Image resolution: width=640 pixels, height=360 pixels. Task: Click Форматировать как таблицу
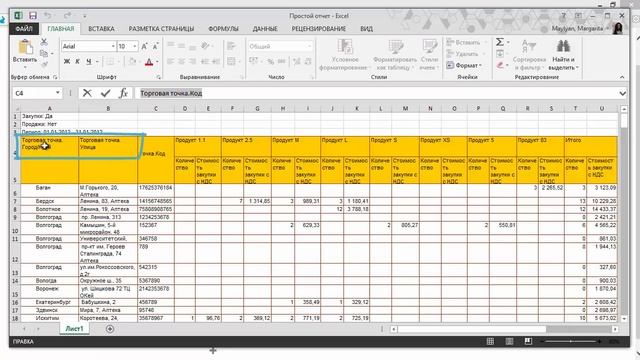(395, 55)
